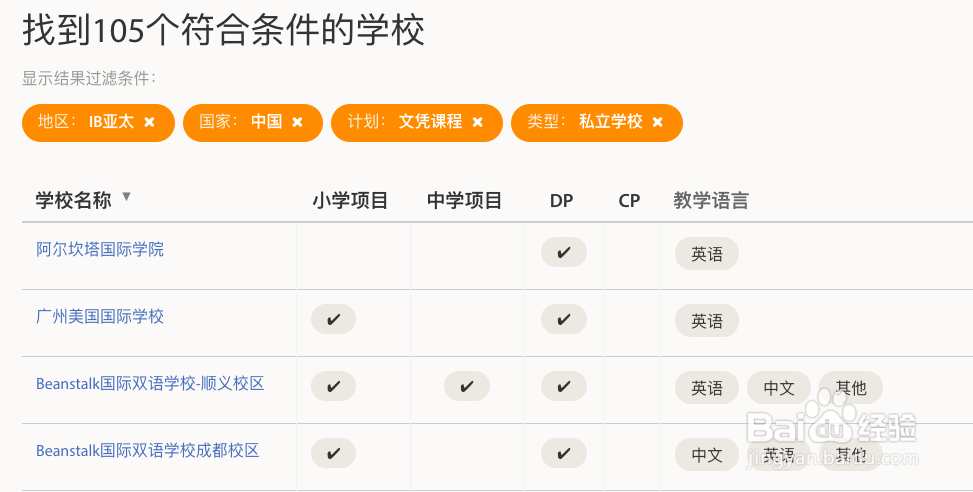973x492 pixels.
Task: Click 小学项目 checkmark for 成都校区 row
Action: click(x=333, y=454)
